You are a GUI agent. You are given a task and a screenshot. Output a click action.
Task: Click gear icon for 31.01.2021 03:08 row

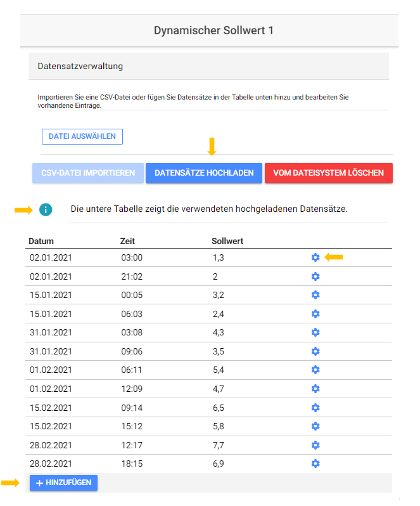coord(315,332)
